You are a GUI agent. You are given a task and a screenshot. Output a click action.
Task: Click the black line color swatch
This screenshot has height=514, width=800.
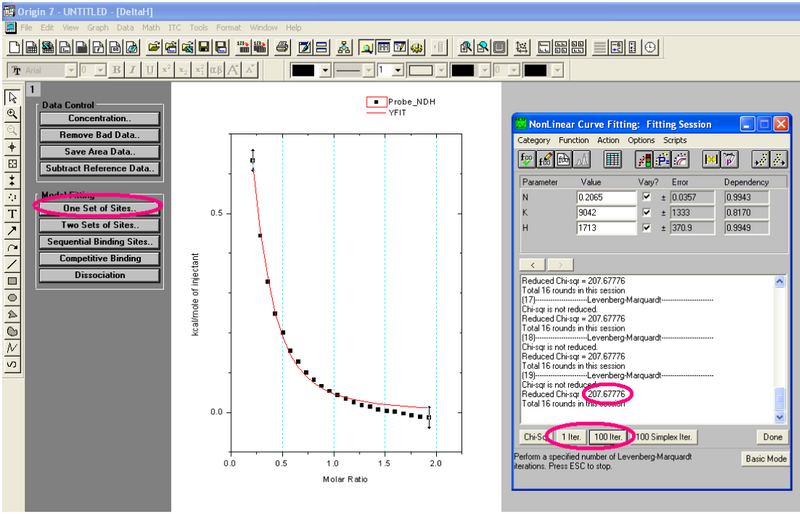[x=303, y=70]
